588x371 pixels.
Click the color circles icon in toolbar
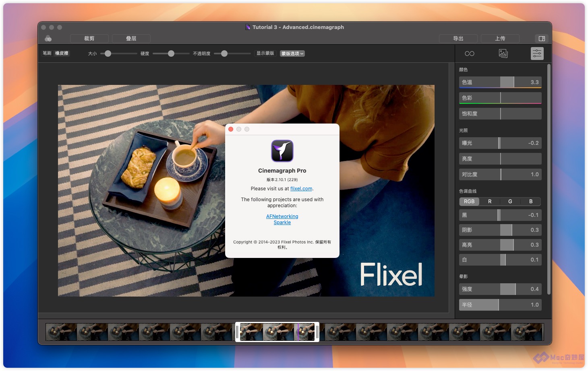pyautogui.click(x=48, y=39)
